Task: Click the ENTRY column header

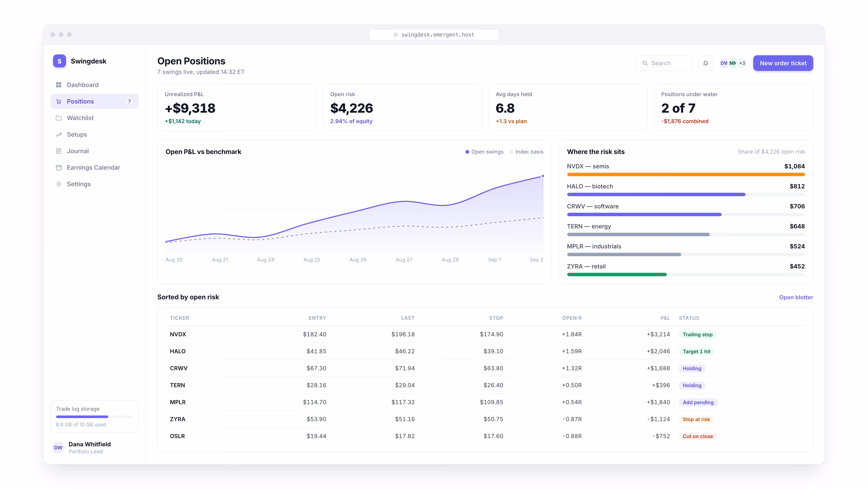Action: tap(317, 318)
